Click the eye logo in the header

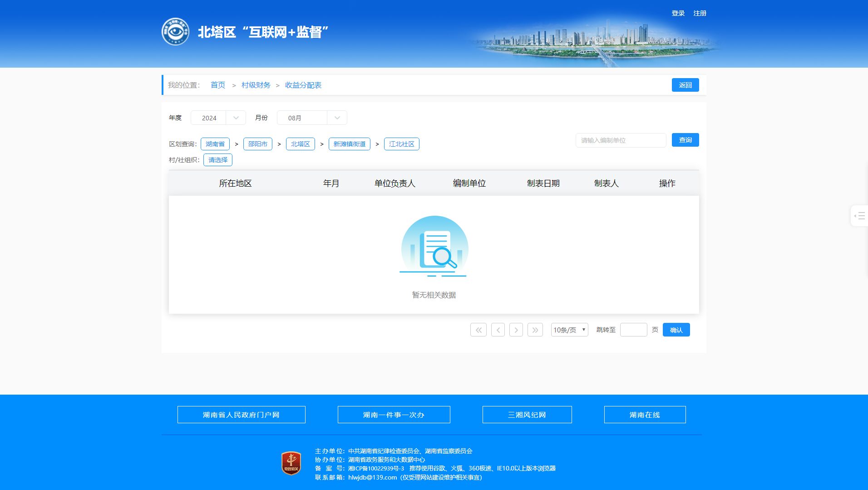point(175,32)
